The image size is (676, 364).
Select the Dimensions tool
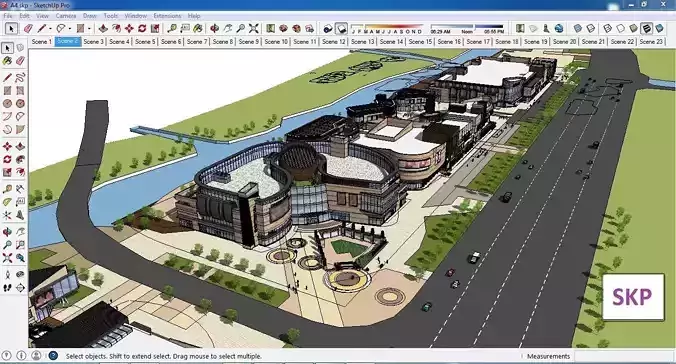point(20,189)
